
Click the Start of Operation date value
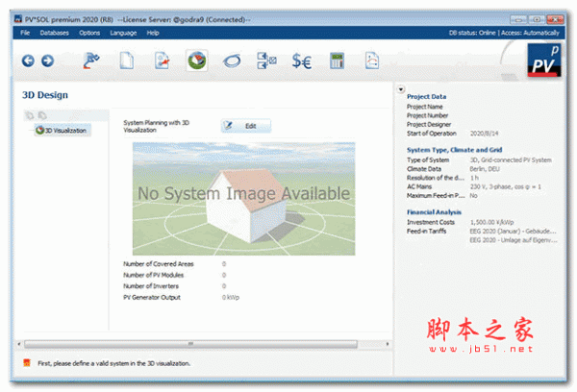(x=484, y=134)
